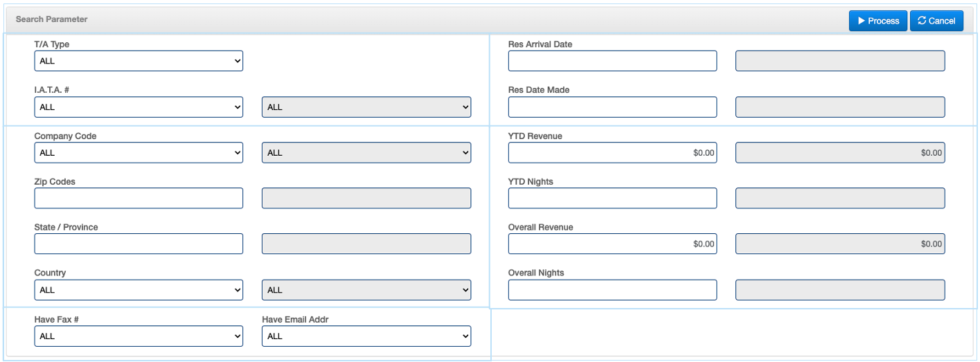Open the first Country dropdown

pos(139,290)
